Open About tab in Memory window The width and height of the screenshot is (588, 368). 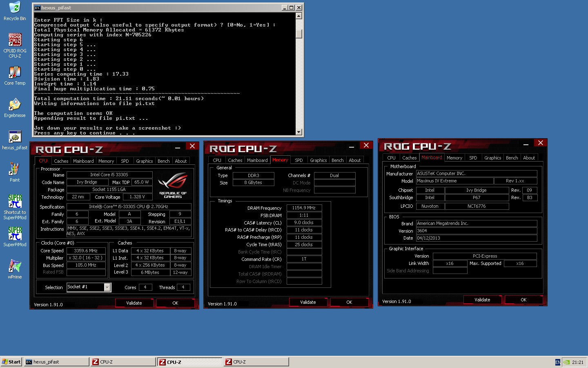click(x=355, y=160)
